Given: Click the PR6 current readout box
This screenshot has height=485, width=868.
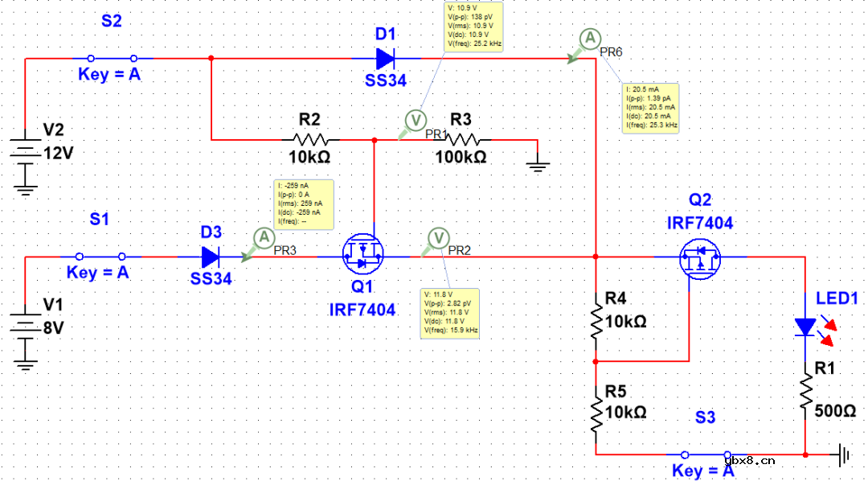Looking at the screenshot, I should point(652,108).
